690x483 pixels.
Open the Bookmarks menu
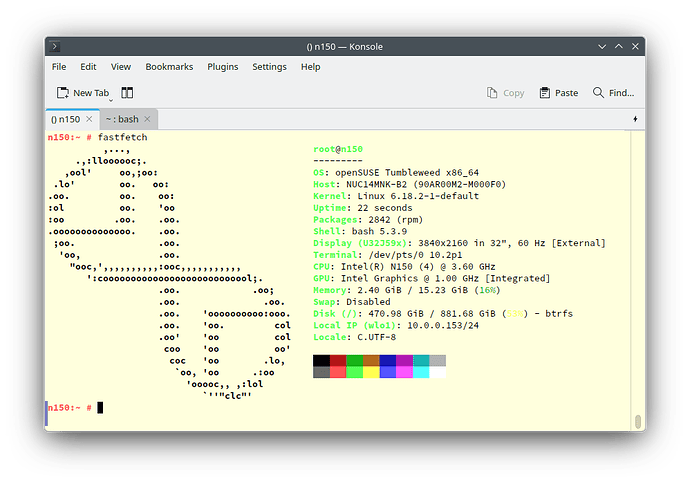(x=169, y=67)
